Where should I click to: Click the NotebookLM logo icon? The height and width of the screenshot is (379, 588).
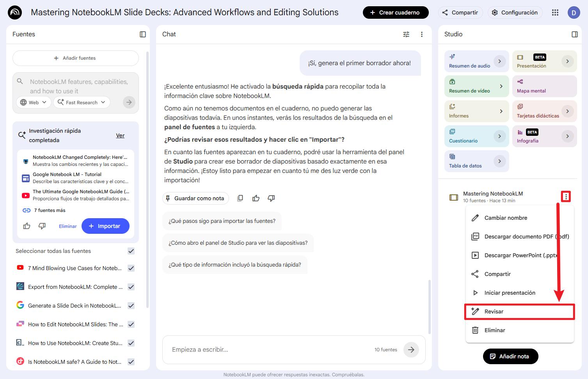pyautogui.click(x=15, y=12)
